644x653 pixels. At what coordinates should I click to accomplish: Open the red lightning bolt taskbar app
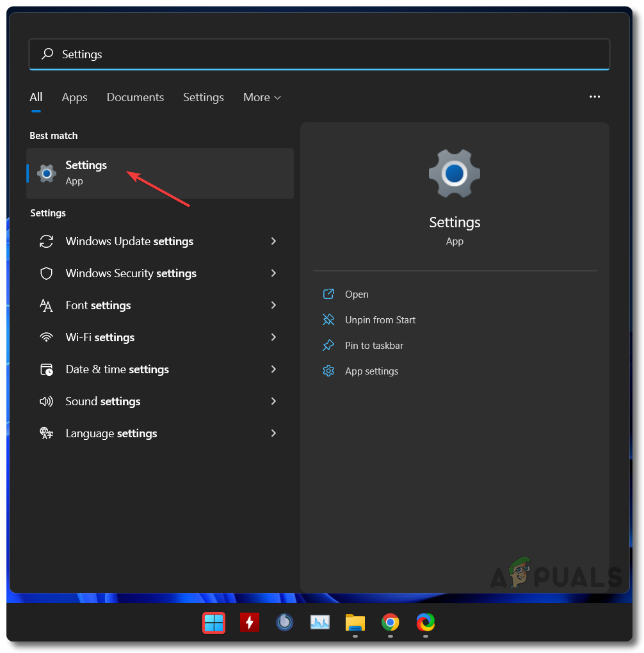click(250, 623)
